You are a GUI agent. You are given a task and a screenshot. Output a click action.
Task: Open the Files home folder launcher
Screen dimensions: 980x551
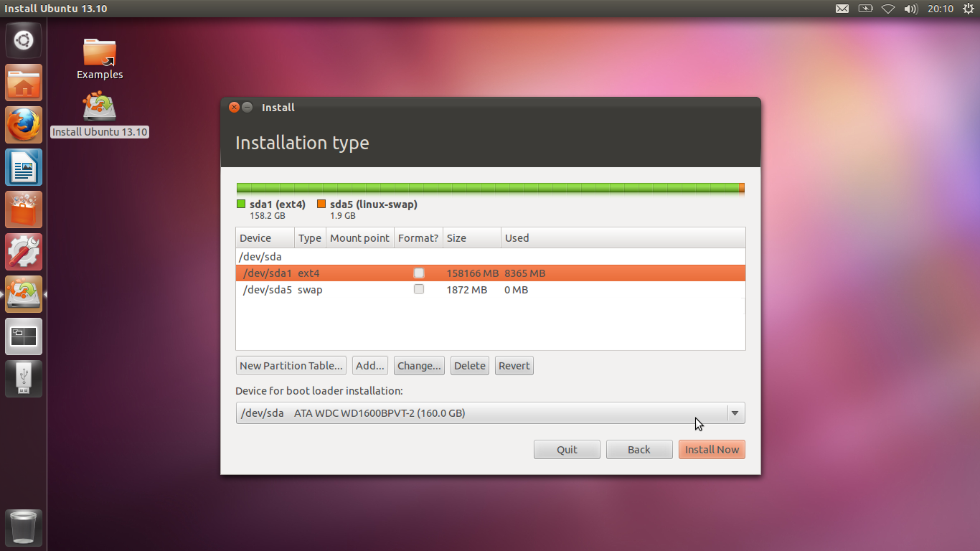24,83
